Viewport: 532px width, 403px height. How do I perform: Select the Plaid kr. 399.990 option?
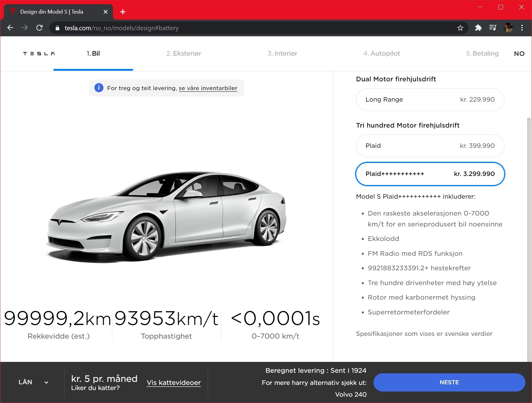tap(430, 146)
